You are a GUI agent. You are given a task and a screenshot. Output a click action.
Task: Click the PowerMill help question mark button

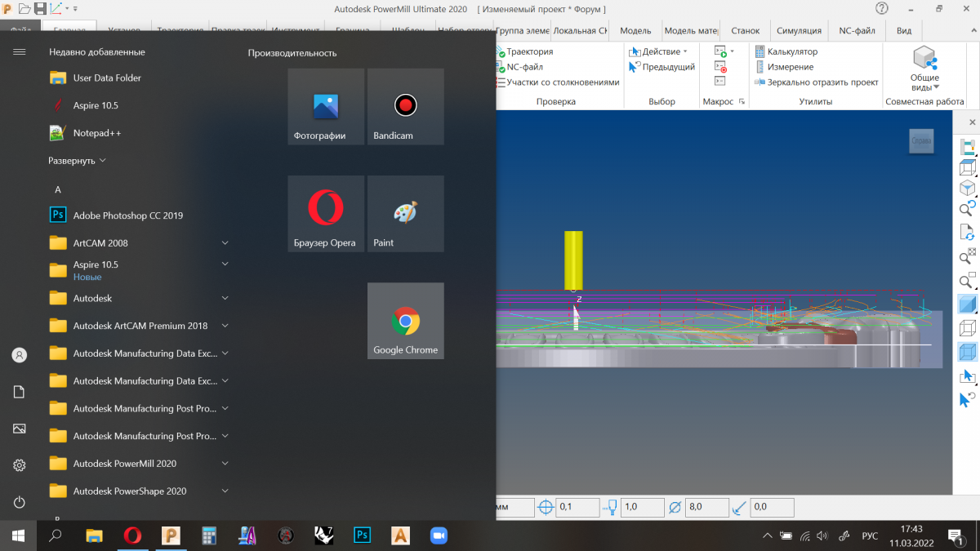[881, 8]
